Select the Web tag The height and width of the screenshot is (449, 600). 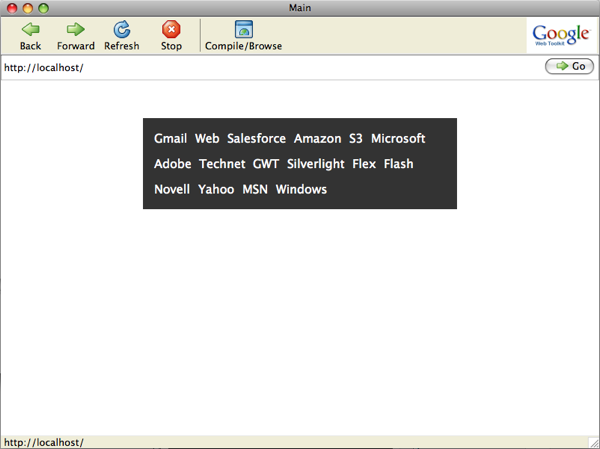207,139
